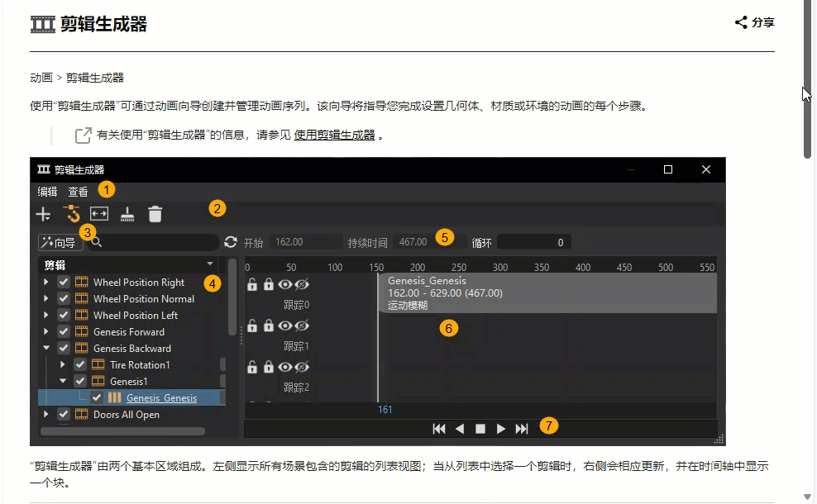Uncheck the Tire Rotation1 clip
Screen dimensions: 817x504
tap(79, 364)
